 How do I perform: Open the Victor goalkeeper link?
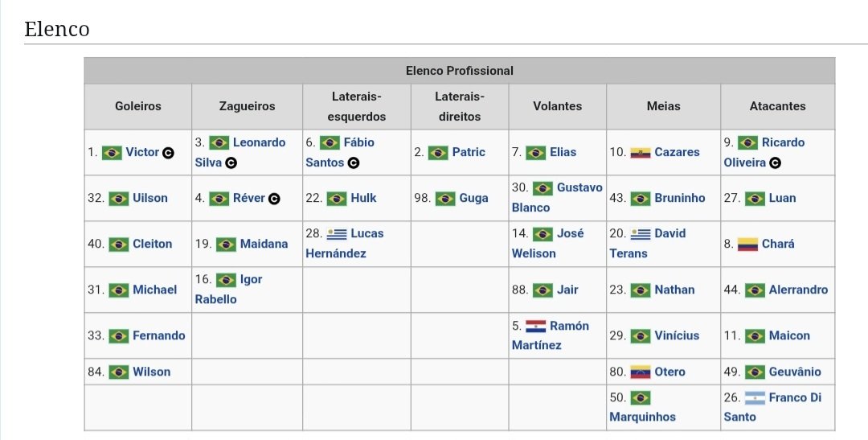tap(142, 152)
